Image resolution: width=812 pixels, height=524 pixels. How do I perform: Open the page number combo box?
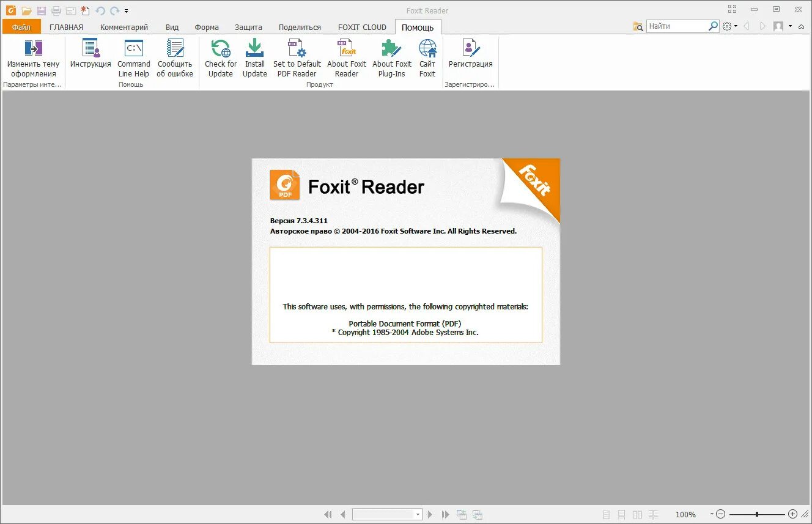coord(388,515)
